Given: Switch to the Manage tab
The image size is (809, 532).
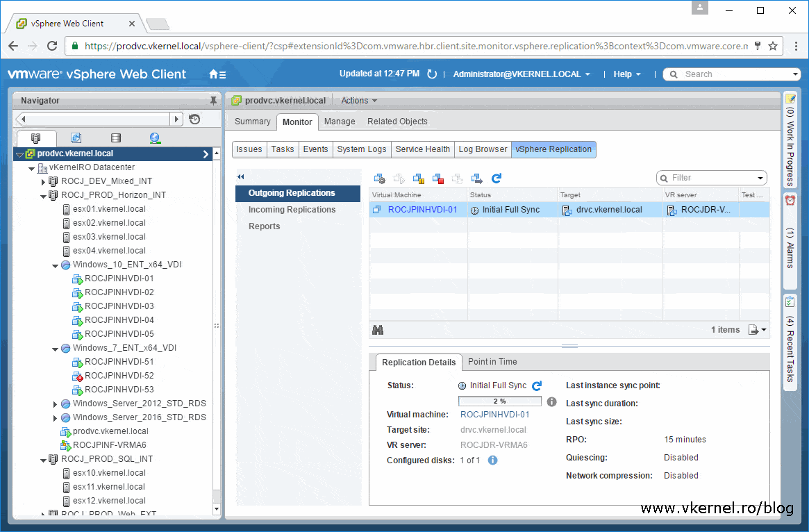Looking at the screenshot, I should pos(340,122).
